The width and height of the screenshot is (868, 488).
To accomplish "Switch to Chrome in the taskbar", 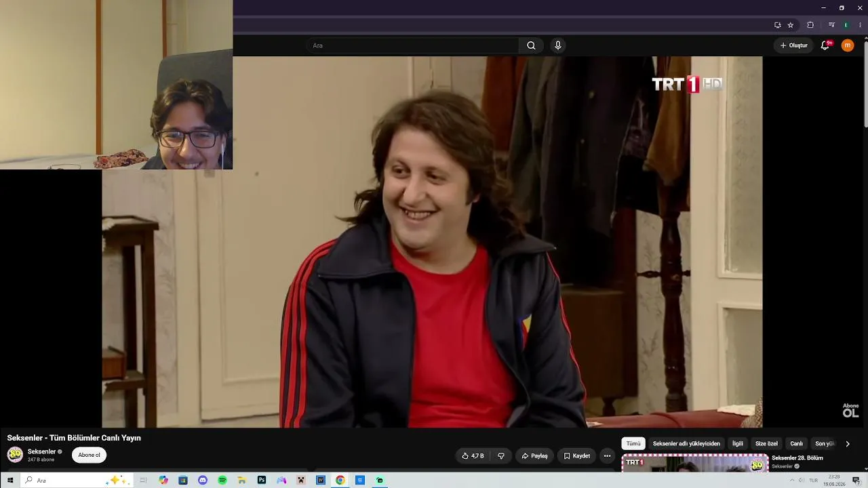I will pyautogui.click(x=340, y=480).
